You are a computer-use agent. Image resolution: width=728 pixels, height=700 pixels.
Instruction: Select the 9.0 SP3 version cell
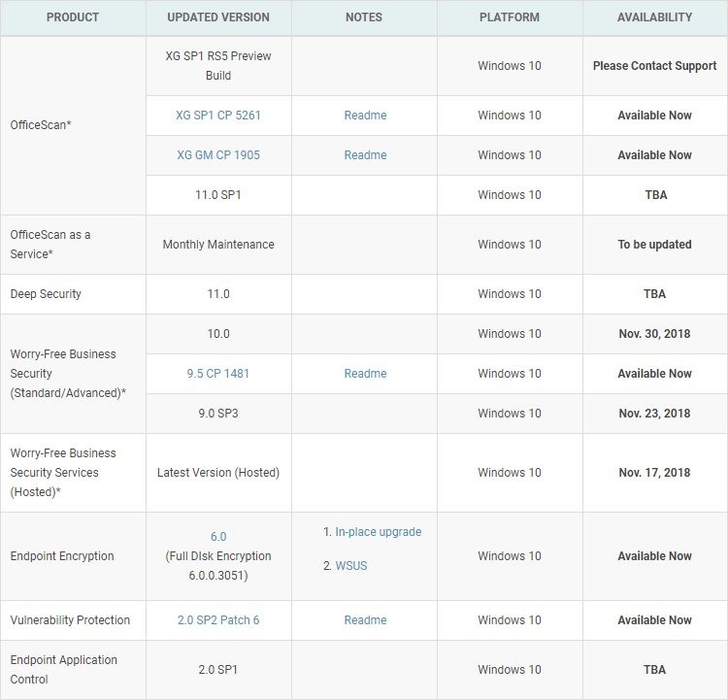click(218, 414)
